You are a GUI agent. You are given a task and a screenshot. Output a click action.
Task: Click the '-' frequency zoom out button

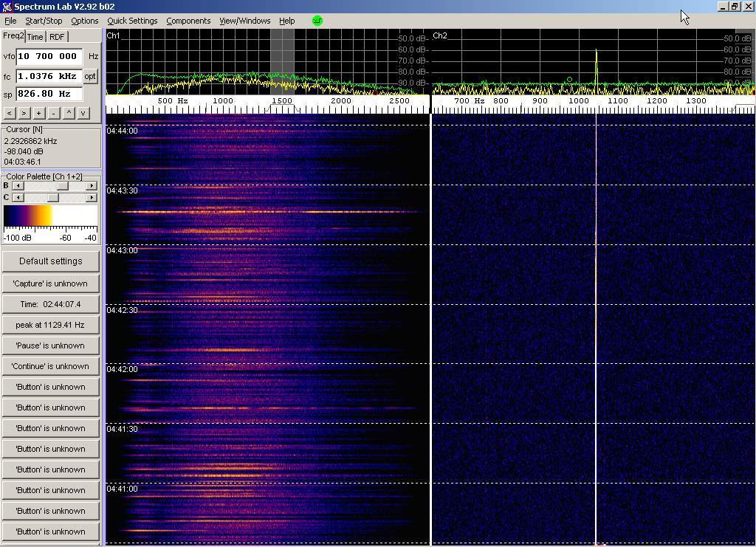tap(53, 113)
